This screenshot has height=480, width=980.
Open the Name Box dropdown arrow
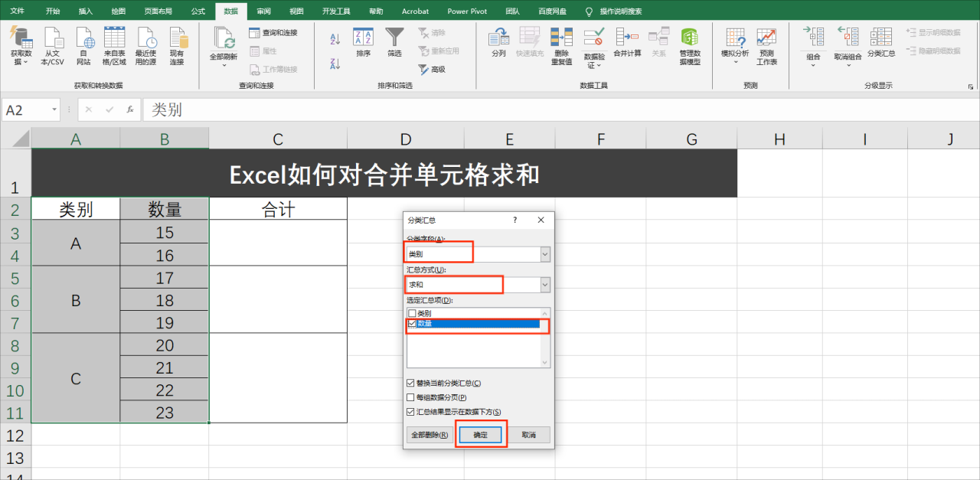54,110
